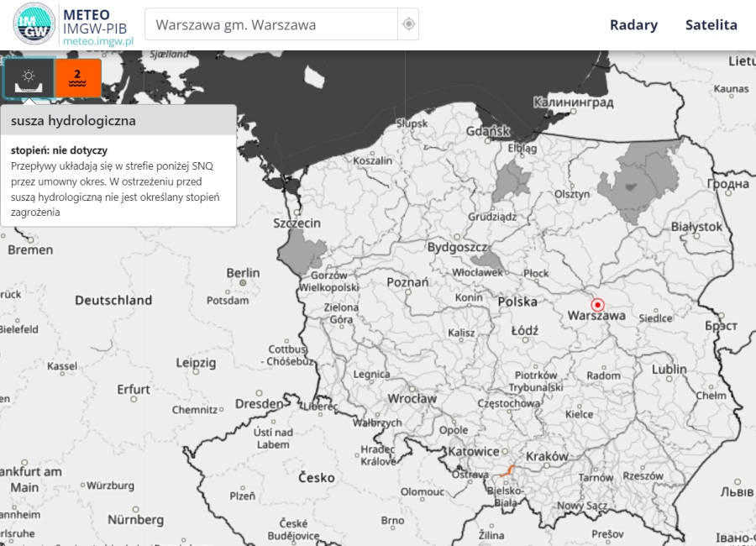Open the Satelita menu item

click(x=711, y=24)
